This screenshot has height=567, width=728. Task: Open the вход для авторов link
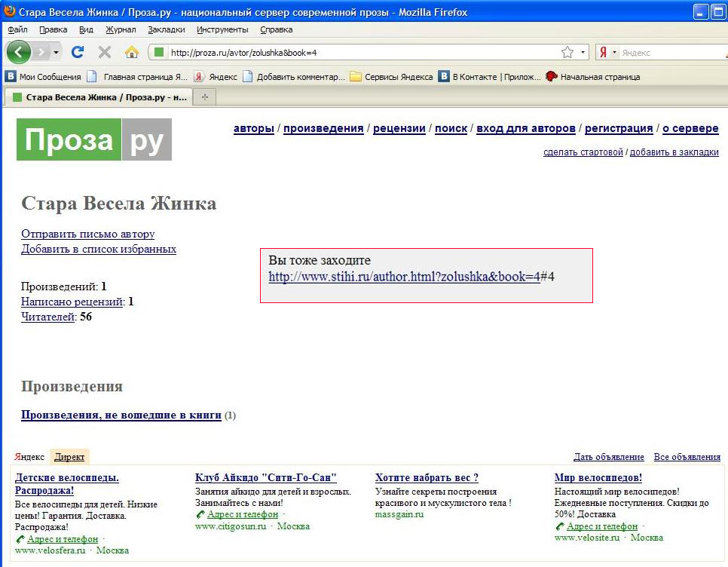point(526,128)
